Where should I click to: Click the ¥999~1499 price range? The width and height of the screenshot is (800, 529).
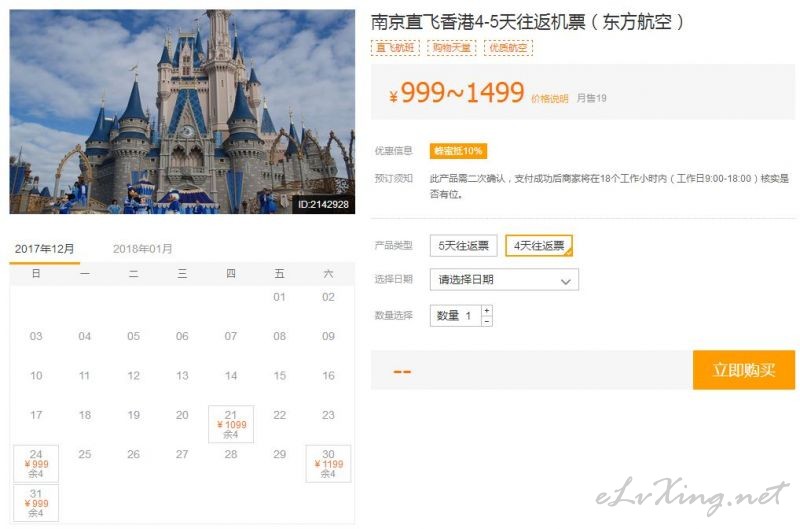tap(457, 93)
